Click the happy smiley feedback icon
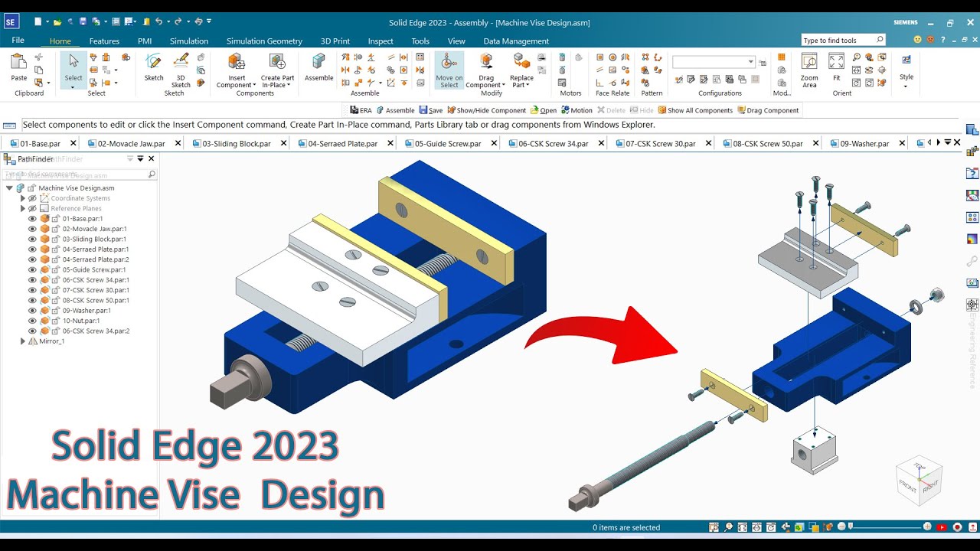This screenshot has height=551, width=980. coord(917,40)
